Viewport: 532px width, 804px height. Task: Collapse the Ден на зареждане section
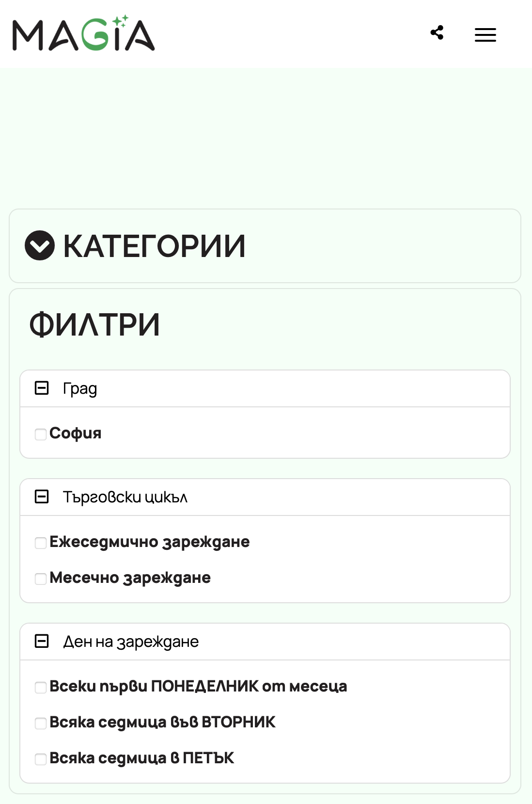[42, 641]
